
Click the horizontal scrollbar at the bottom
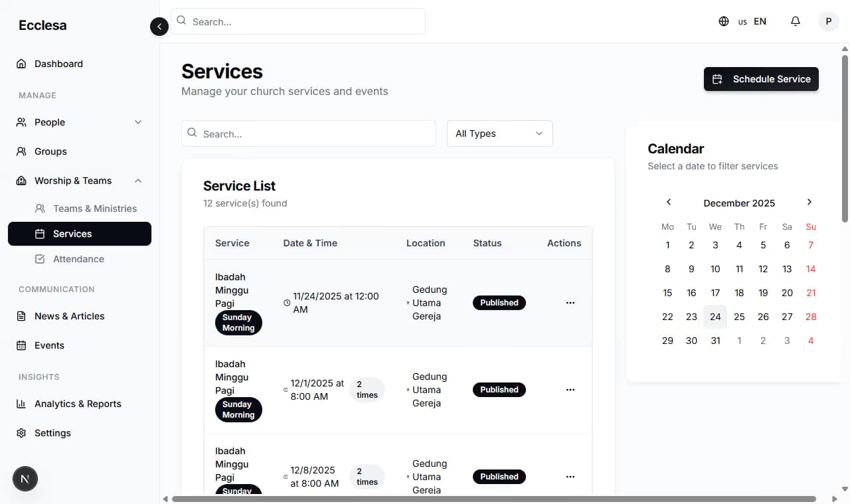[493, 499]
